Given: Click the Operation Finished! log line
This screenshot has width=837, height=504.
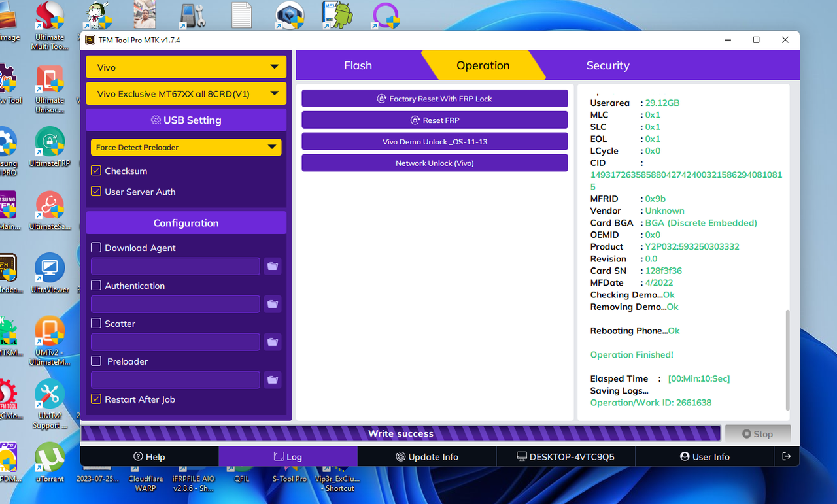Looking at the screenshot, I should pyautogui.click(x=632, y=354).
